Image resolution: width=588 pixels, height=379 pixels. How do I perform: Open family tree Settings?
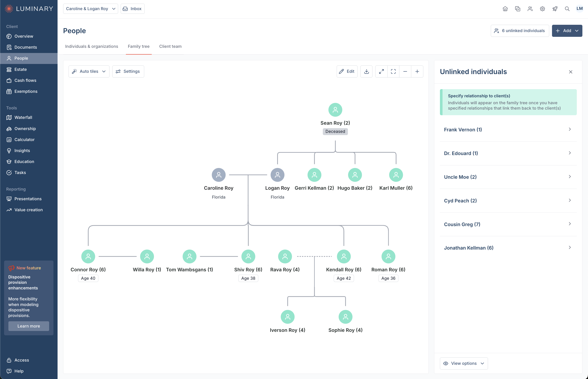coord(128,71)
